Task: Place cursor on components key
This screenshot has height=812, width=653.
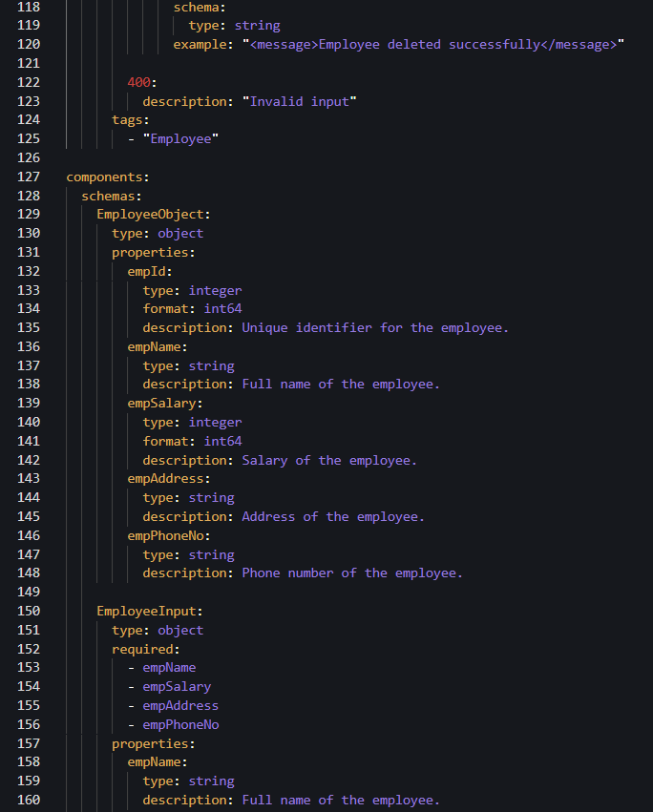Action: (x=104, y=177)
